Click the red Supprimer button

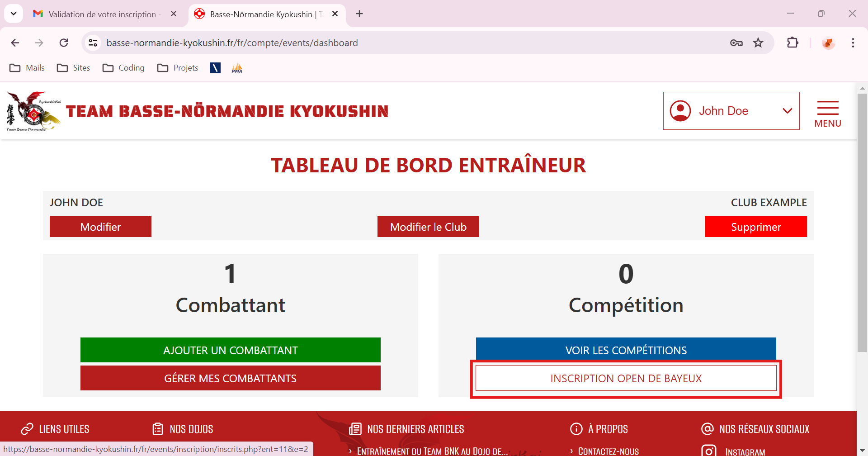coord(756,227)
